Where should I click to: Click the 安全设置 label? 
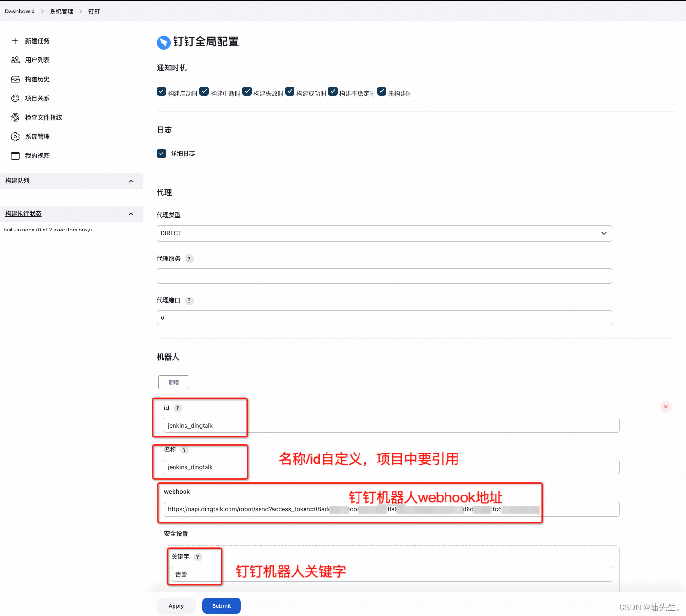point(176,534)
